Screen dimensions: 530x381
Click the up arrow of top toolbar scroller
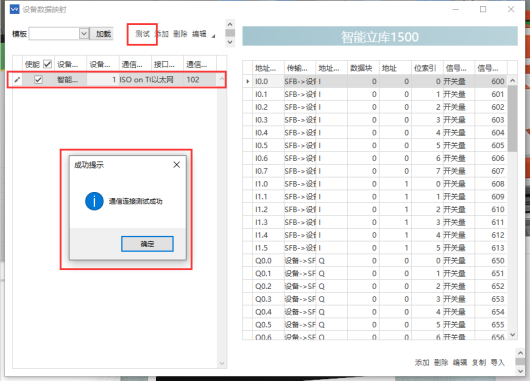pos(230,24)
